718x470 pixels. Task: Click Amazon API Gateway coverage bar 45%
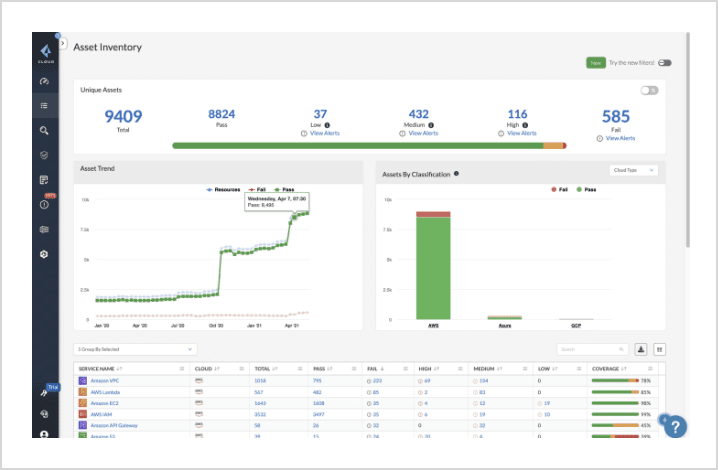[615, 425]
